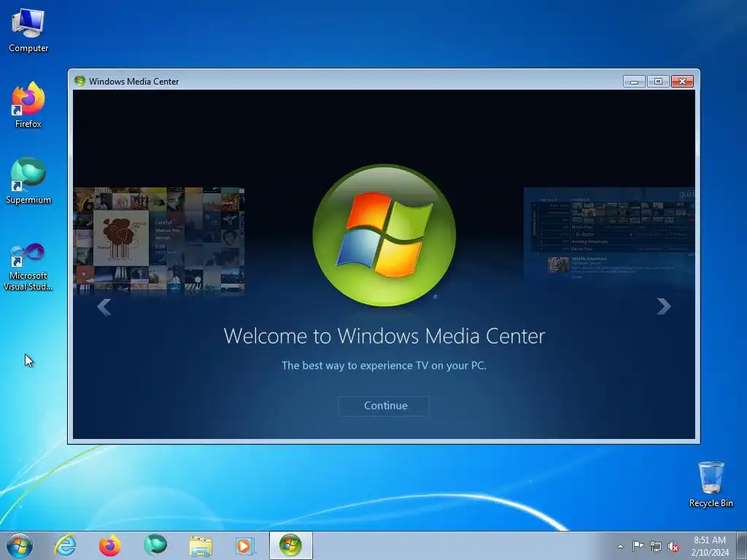Click the 'Windows Media Center' title bar text
Screen dimensions: 747x560
134,82
